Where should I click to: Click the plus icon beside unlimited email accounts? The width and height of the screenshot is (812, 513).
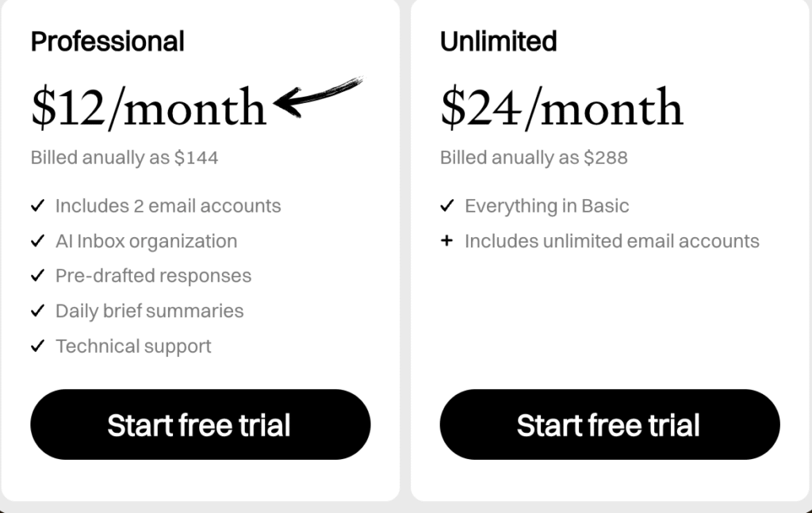446,241
